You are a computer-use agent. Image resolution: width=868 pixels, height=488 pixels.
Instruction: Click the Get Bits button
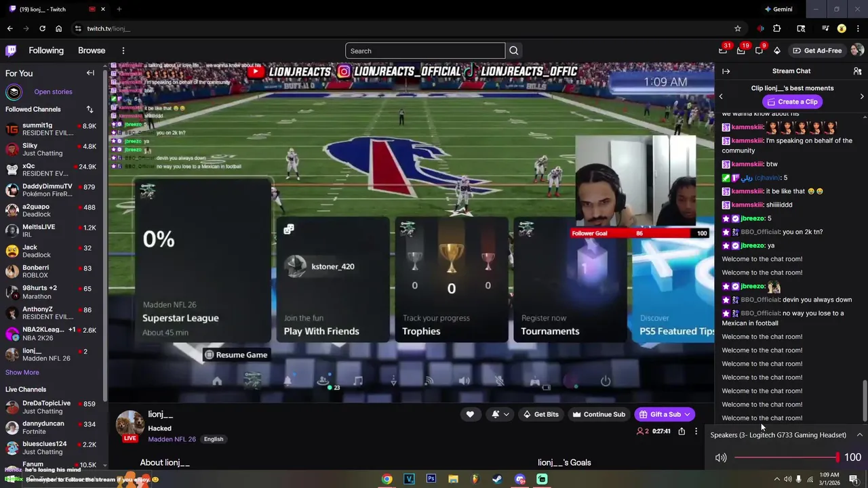(x=540, y=414)
